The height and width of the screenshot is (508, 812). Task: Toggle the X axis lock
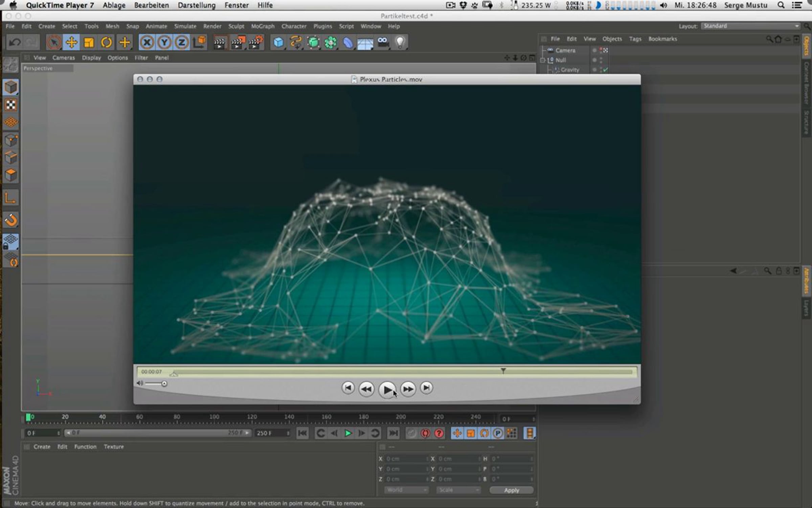[x=147, y=43]
